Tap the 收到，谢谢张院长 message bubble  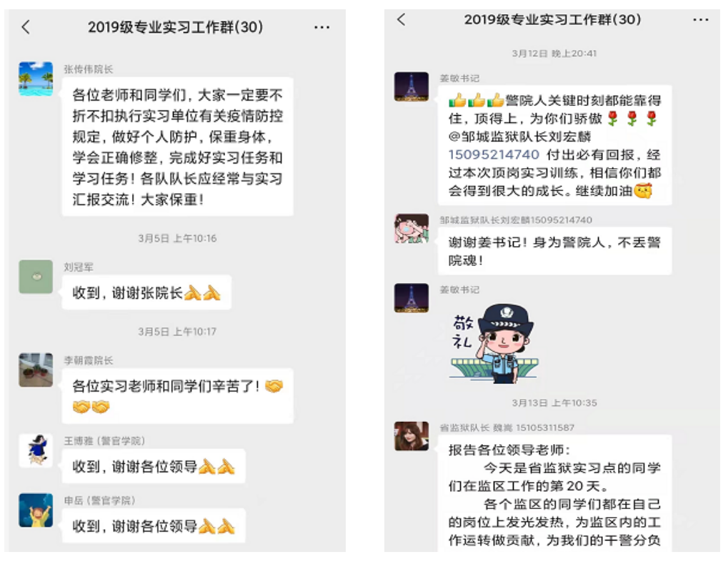tap(146, 292)
